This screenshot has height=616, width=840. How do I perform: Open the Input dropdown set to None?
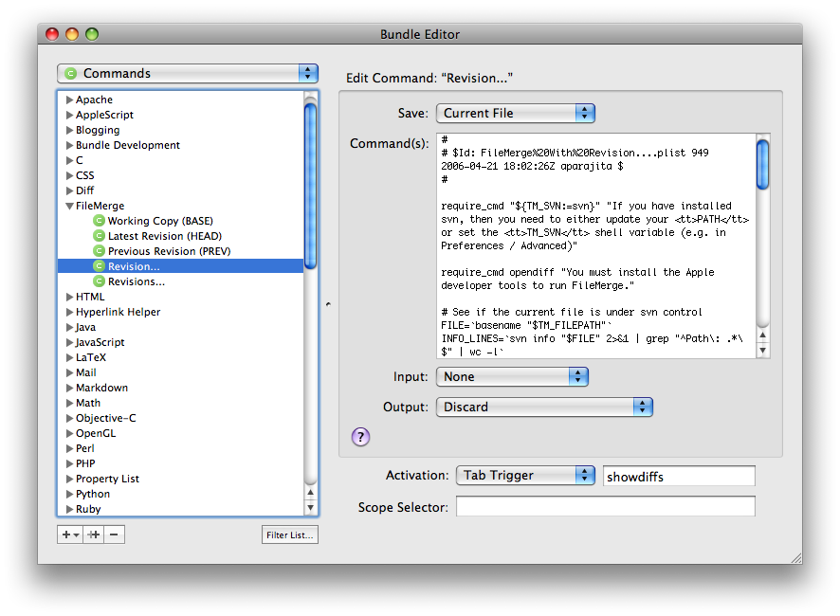tap(512, 376)
